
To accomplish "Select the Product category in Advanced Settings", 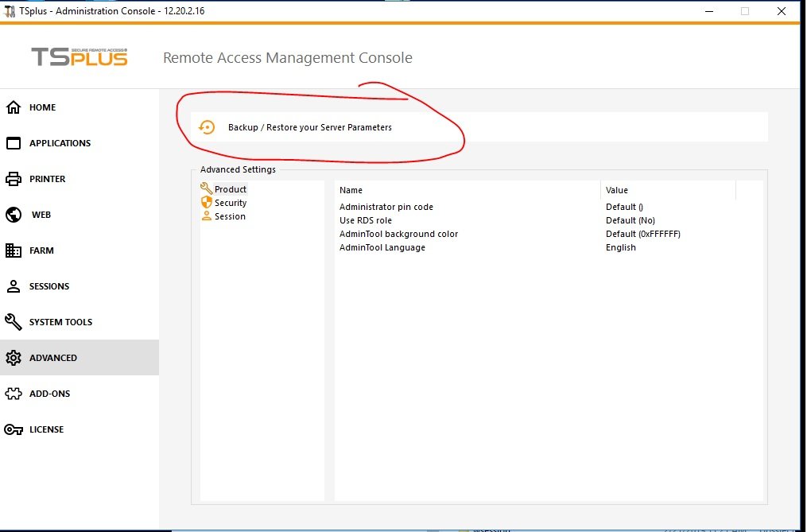I will (231, 189).
